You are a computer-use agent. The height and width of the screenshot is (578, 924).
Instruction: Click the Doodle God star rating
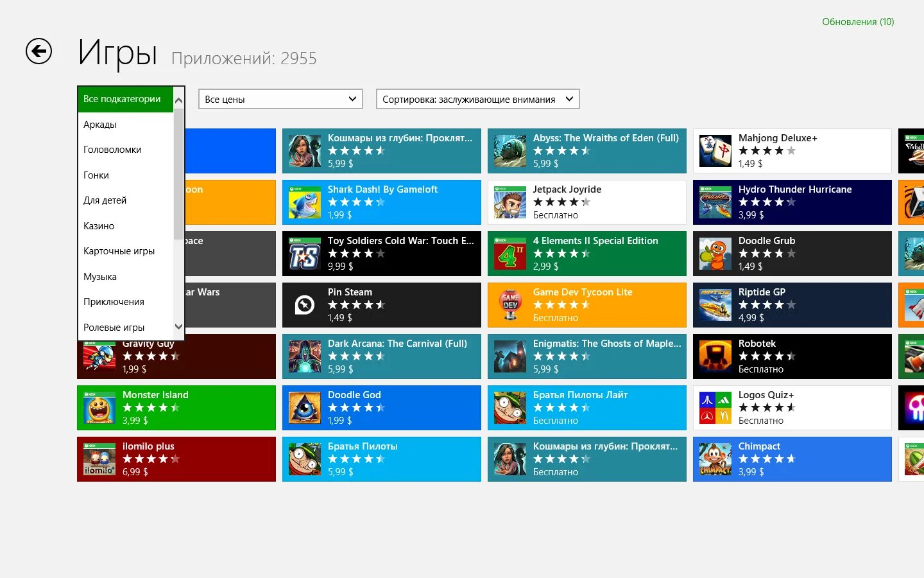click(x=356, y=408)
